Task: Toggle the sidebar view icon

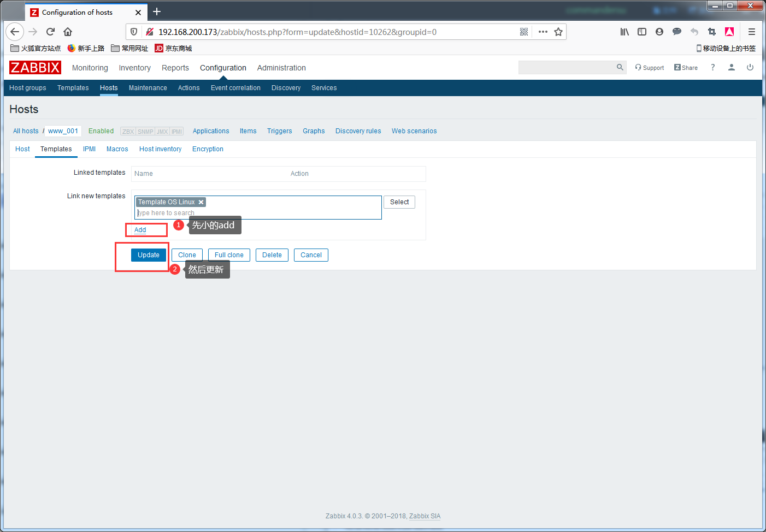Action: [642, 32]
